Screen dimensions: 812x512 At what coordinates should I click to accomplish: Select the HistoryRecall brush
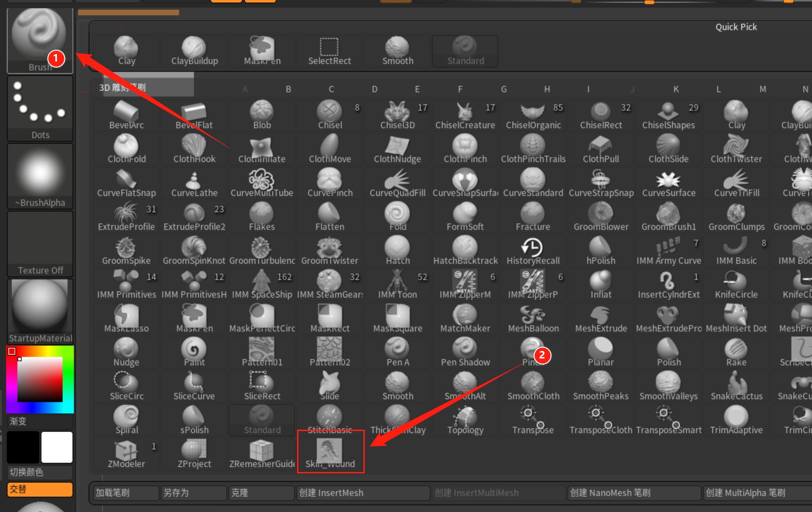pyautogui.click(x=533, y=251)
